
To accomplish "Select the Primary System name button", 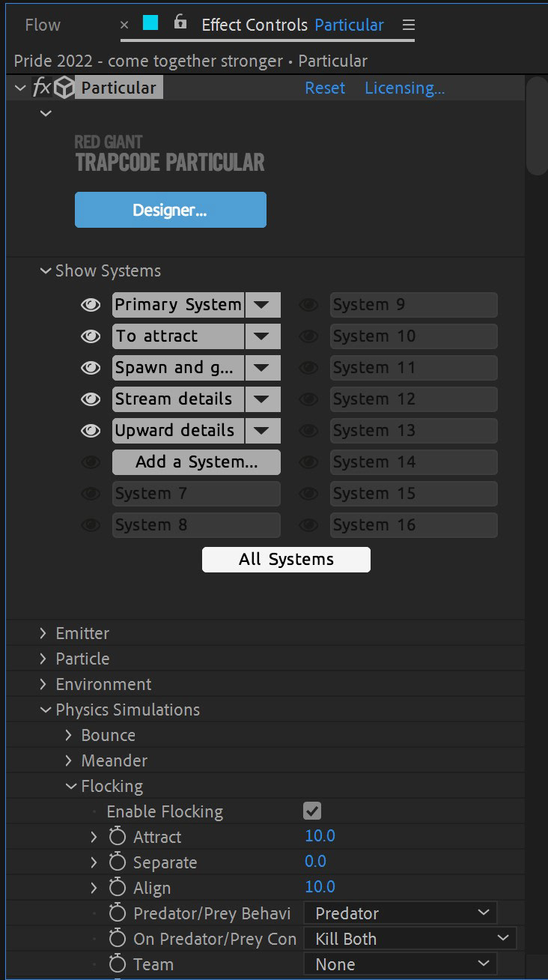I will point(178,305).
